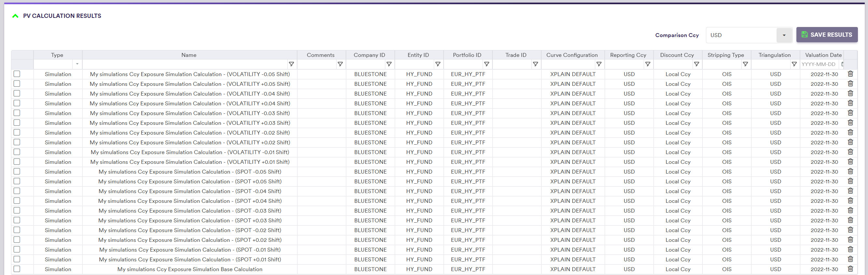The image size is (868, 275).
Task: Click the filter icon under Company ID
Action: coord(389,64)
